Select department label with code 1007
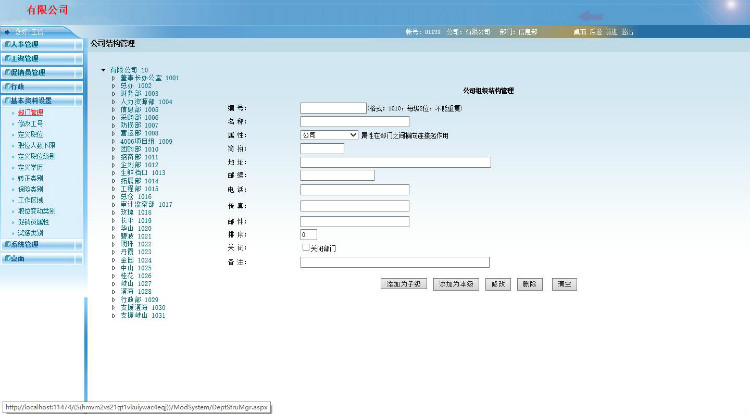 click(139, 125)
